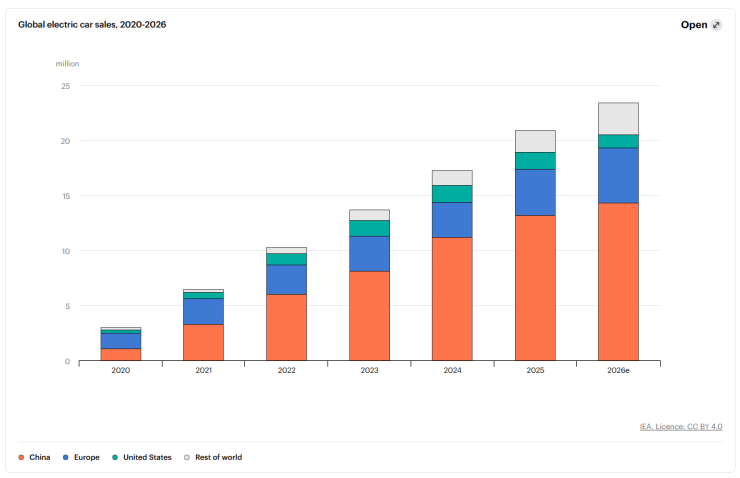Select the Rest of world segment of 2024 bar
This screenshot has width=740, height=478.
[x=452, y=178]
